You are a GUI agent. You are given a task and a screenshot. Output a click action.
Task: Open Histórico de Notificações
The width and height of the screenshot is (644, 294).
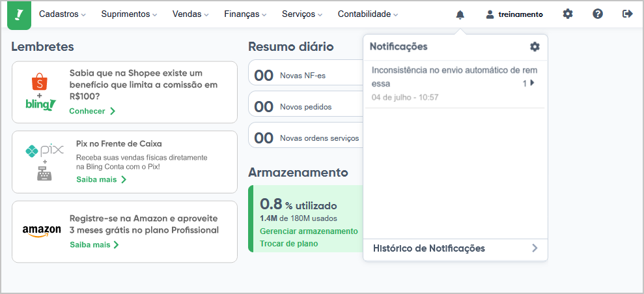[455, 248]
